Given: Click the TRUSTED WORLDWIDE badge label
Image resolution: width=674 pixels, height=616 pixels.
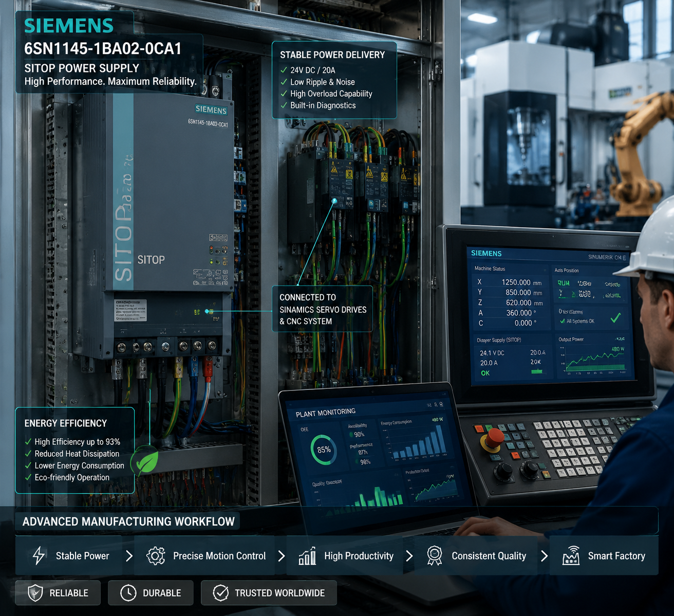Looking at the screenshot, I should (x=279, y=593).
